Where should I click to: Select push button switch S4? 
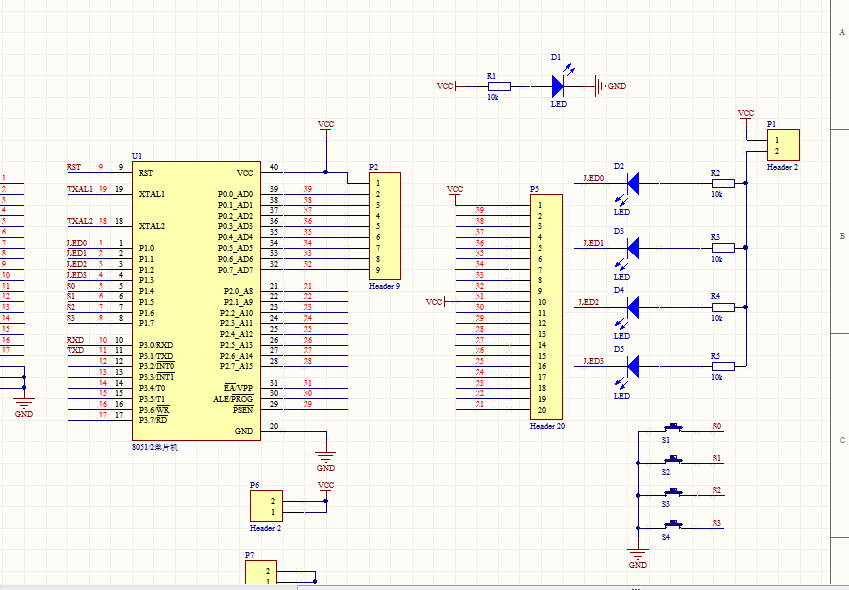pos(674,525)
